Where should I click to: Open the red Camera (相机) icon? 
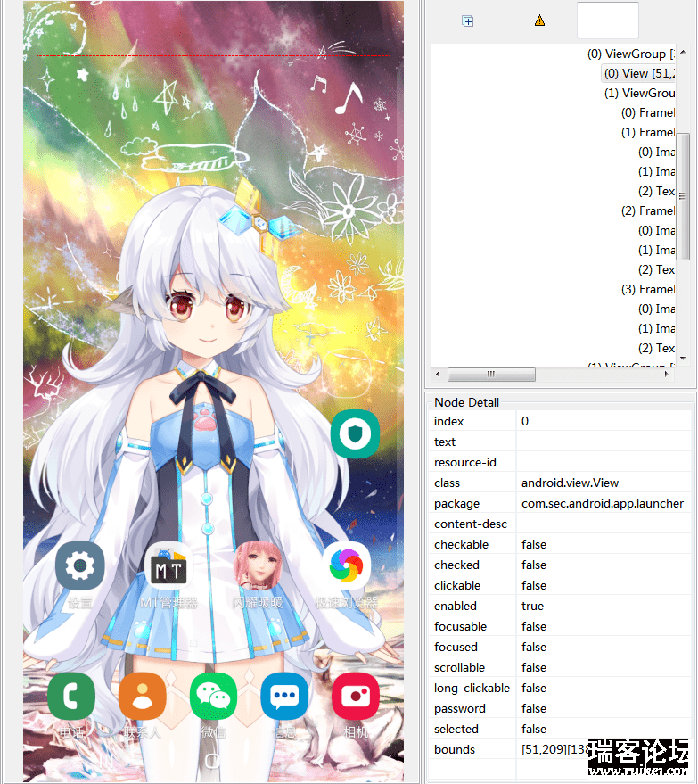pos(356,696)
